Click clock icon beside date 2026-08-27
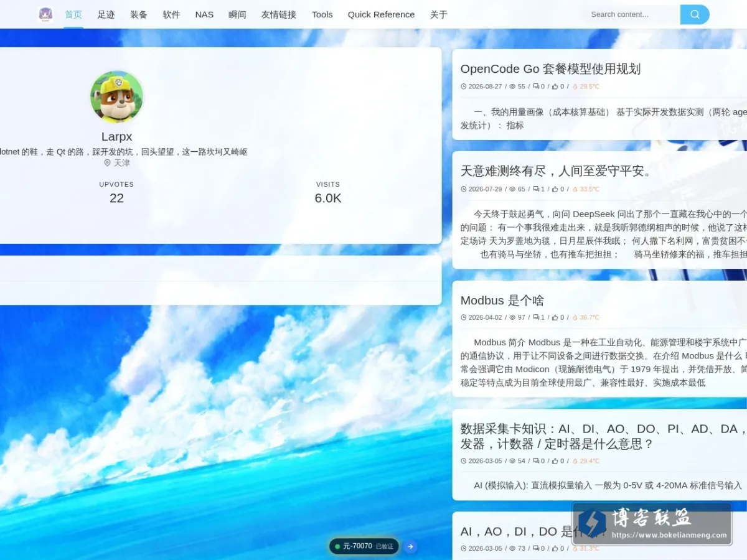This screenshot has width=747, height=560. coord(464,86)
